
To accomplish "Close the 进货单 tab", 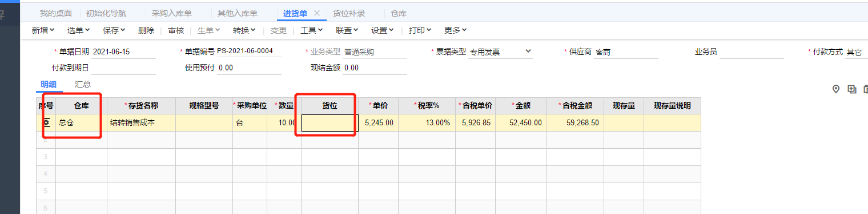I will [316, 13].
